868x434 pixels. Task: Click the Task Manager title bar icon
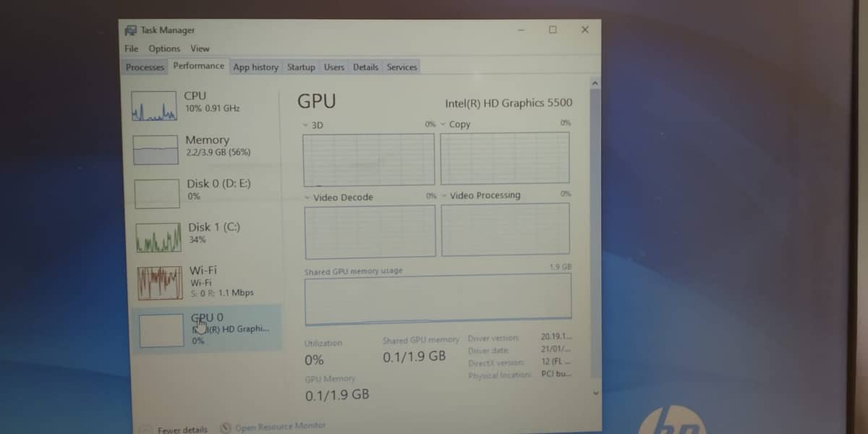click(131, 30)
